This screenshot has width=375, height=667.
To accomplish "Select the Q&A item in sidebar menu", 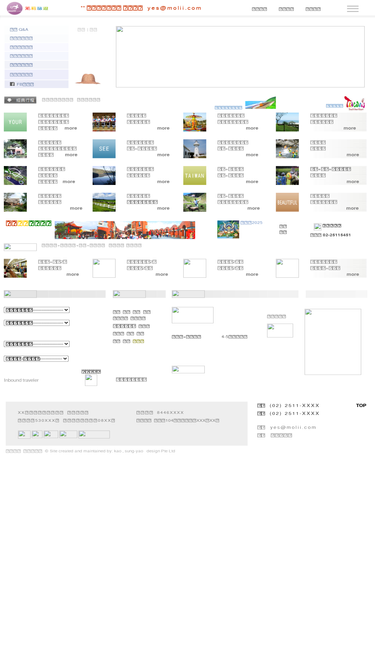I will [19, 29].
